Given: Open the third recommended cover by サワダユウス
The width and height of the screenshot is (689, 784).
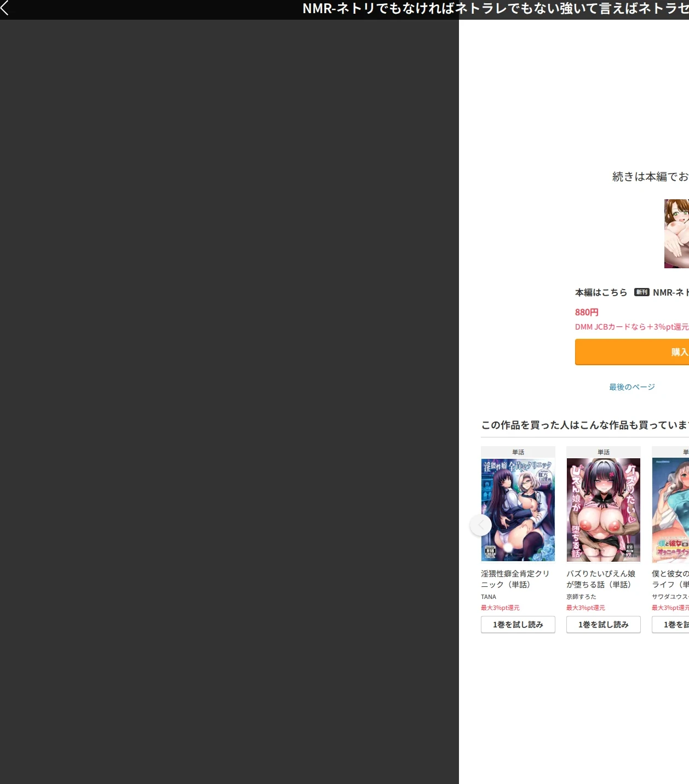Looking at the screenshot, I should tap(670, 510).
